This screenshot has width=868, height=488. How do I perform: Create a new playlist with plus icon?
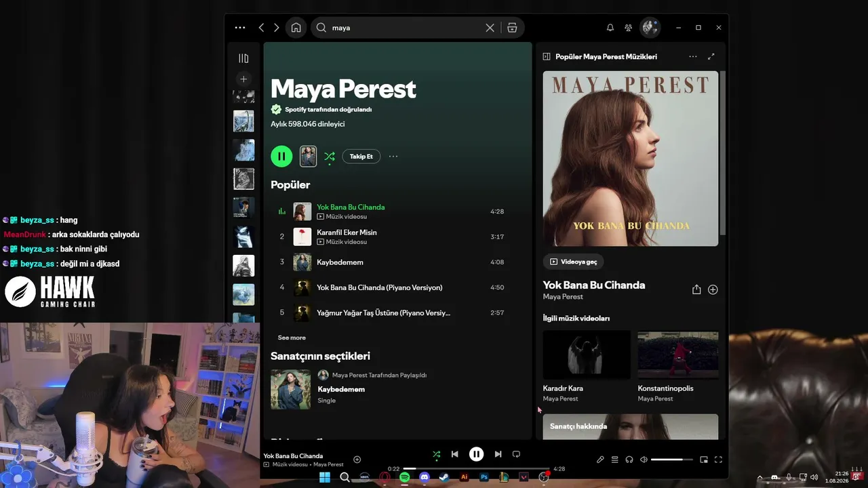coord(243,79)
